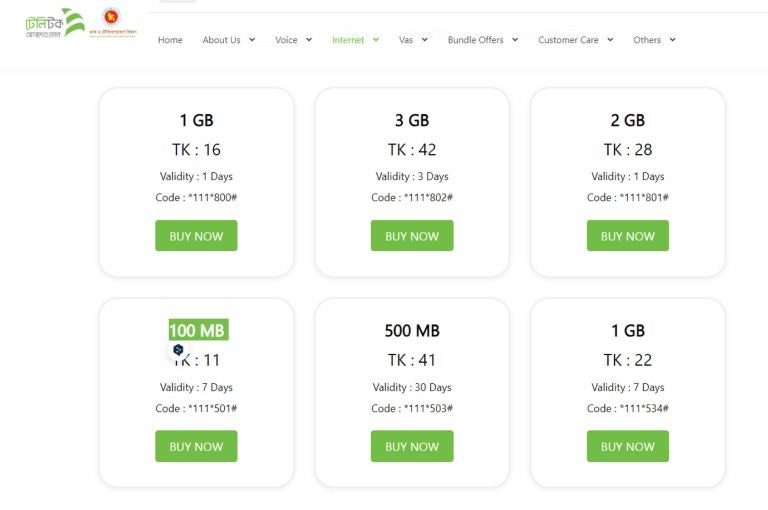Screen dimensions: 768x510
Task: Click the Bangladesh government emblem logo
Action: pyautogui.click(x=113, y=22)
